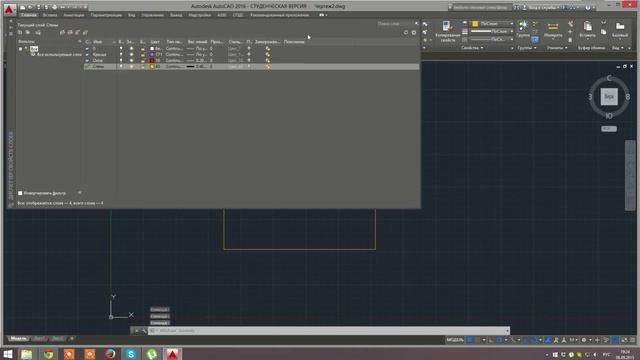Click МОДЕЛЬ button in status bar
Viewport: 640px width, 360px height.
455,340
